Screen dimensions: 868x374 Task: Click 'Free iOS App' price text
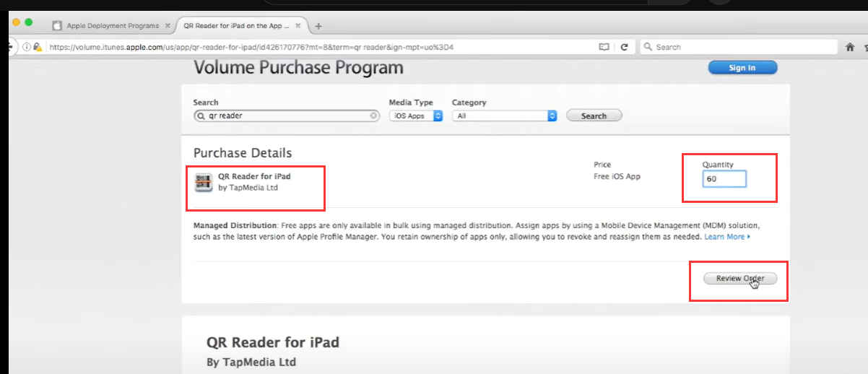tap(617, 177)
